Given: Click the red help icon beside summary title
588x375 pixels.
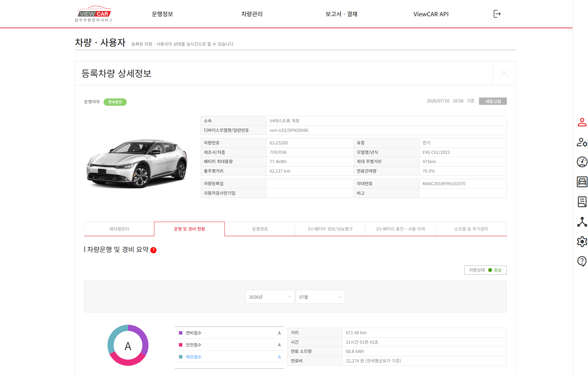Looking at the screenshot, I should click(153, 250).
